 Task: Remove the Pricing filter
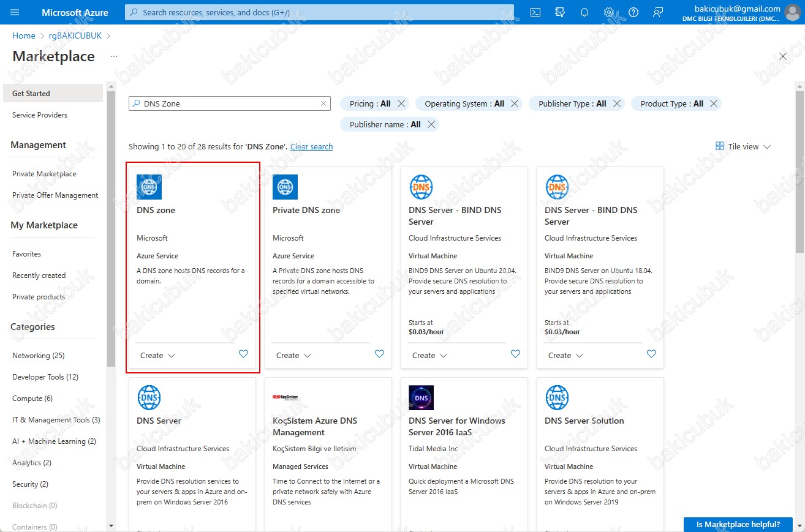[401, 103]
